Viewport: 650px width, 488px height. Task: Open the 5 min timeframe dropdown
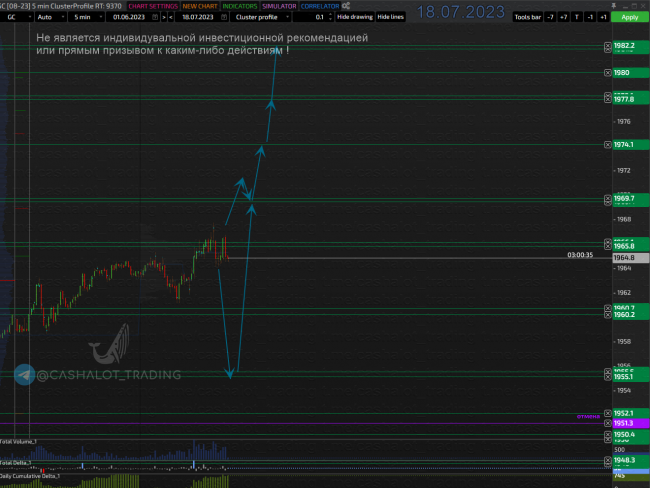click(x=87, y=17)
